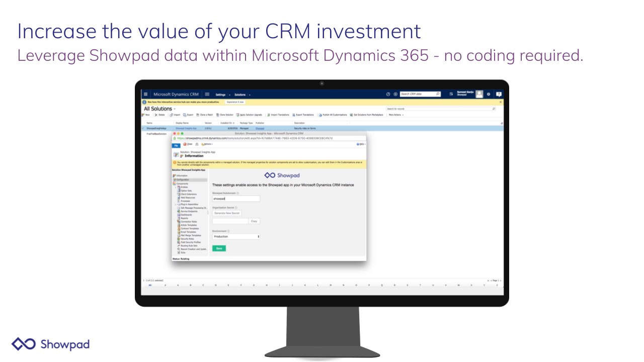Screen dimensions: 644x362
Task: Expand the More Actions dropdown
Action: (396, 115)
